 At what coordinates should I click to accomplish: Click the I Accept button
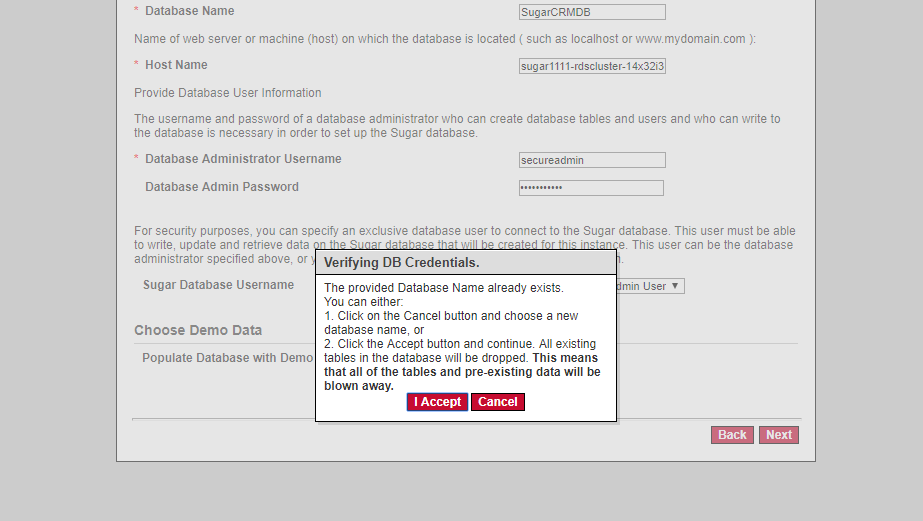click(437, 402)
